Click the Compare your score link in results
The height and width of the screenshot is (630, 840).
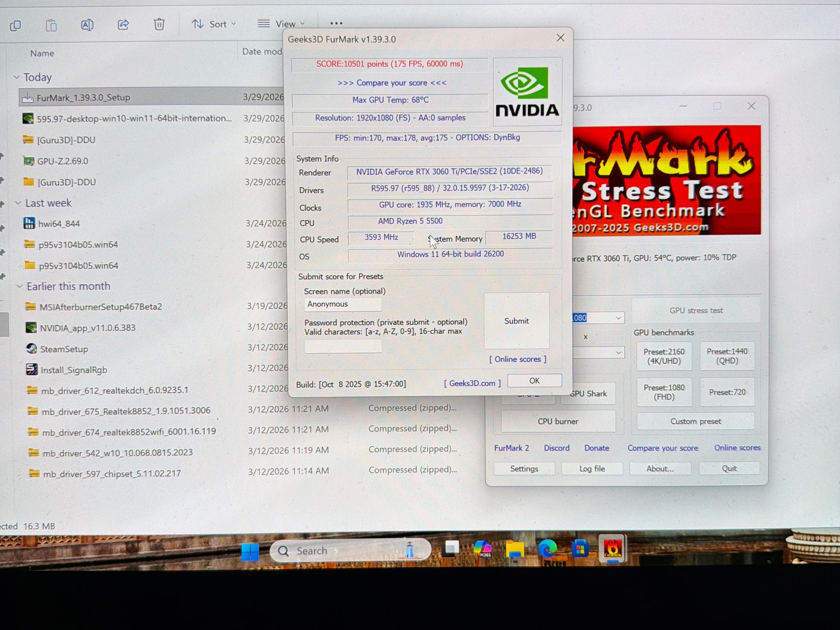pyautogui.click(x=392, y=83)
